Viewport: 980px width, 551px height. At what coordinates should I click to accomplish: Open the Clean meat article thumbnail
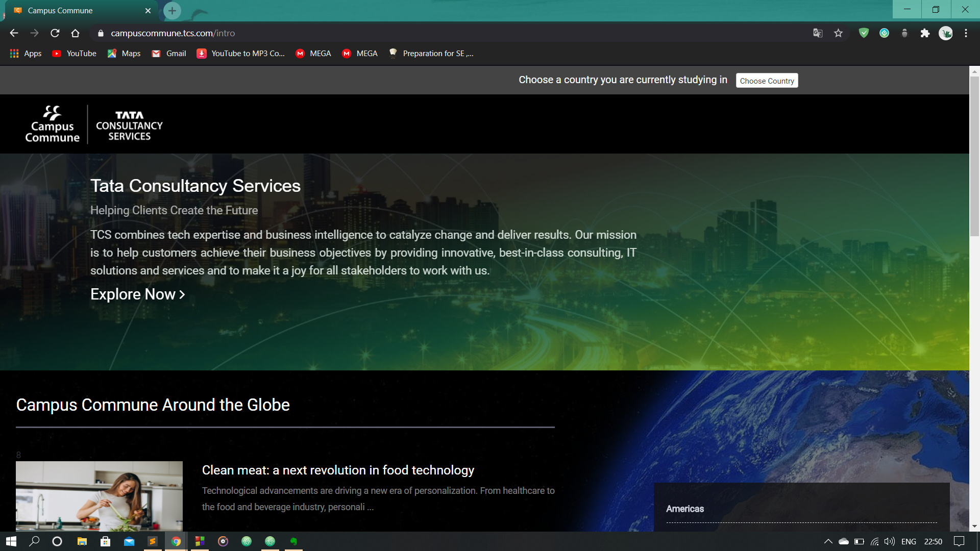[x=99, y=496]
